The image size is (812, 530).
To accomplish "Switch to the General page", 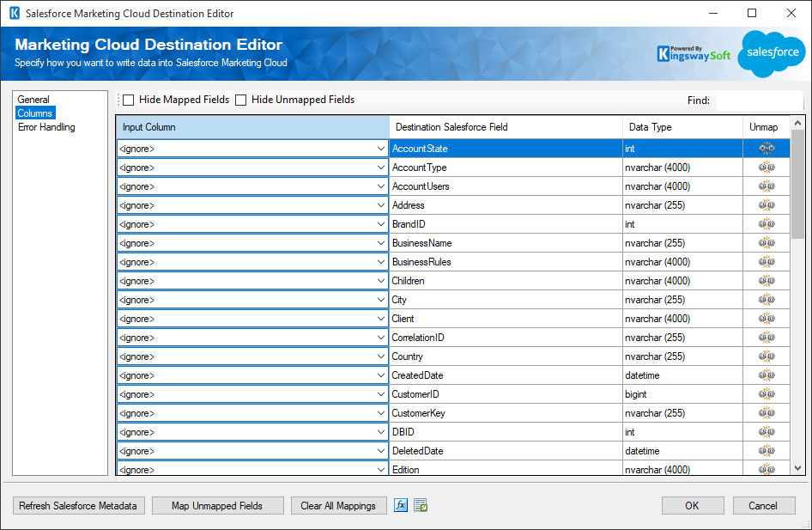I will pos(33,100).
